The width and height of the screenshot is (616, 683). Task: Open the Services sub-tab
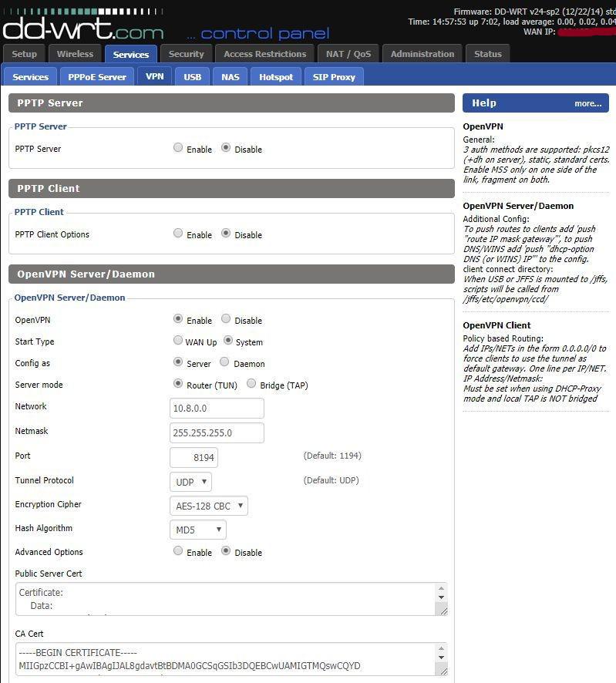click(30, 76)
